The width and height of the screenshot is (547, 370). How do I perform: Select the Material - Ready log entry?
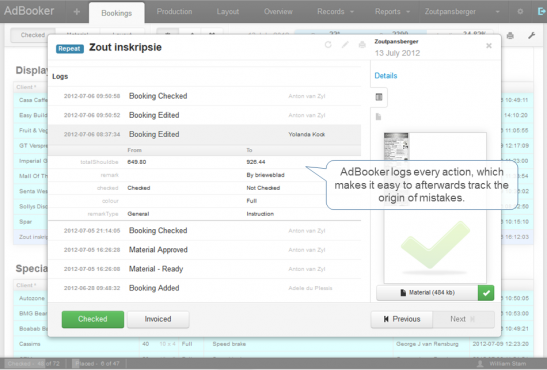click(204, 269)
